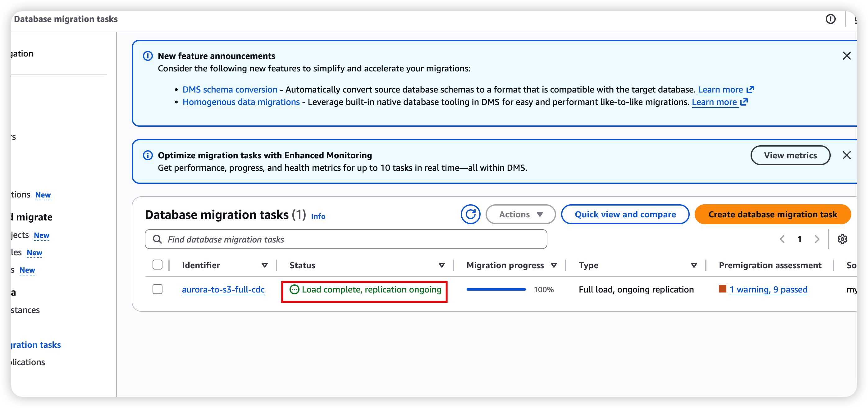
Task: Click the page info icon at top right
Action: 830,19
